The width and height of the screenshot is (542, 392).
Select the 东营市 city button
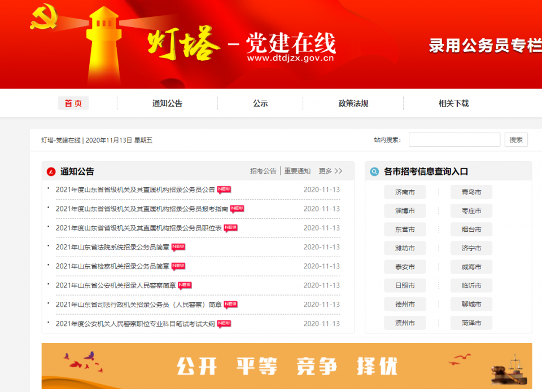[x=405, y=230]
